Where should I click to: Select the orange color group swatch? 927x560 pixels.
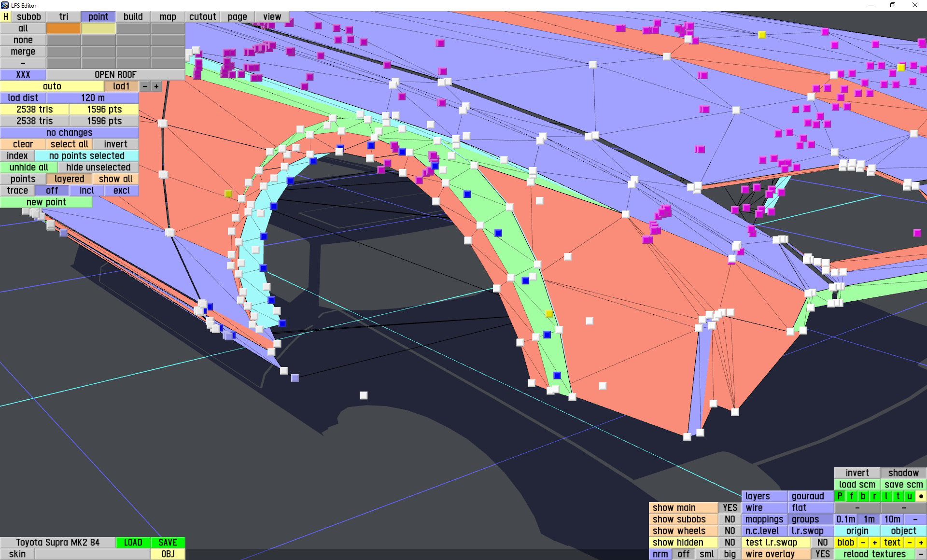pyautogui.click(x=63, y=28)
